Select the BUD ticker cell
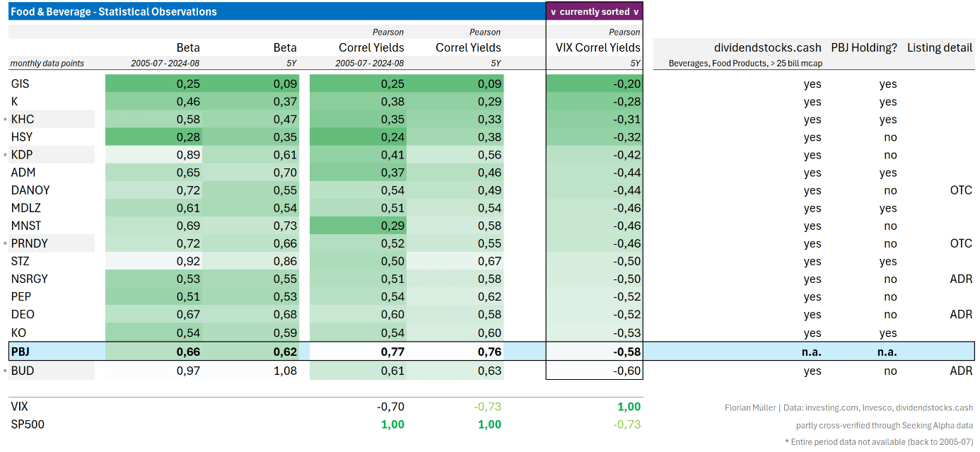This screenshot has width=980, height=452. point(23,370)
